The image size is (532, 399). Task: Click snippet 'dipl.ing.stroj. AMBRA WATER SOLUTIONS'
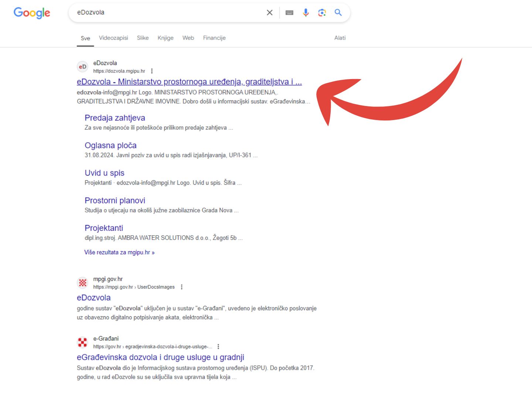point(164,238)
